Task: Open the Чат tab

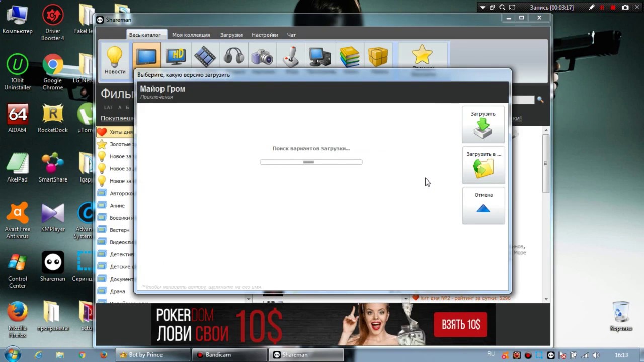Action: (291, 35)
